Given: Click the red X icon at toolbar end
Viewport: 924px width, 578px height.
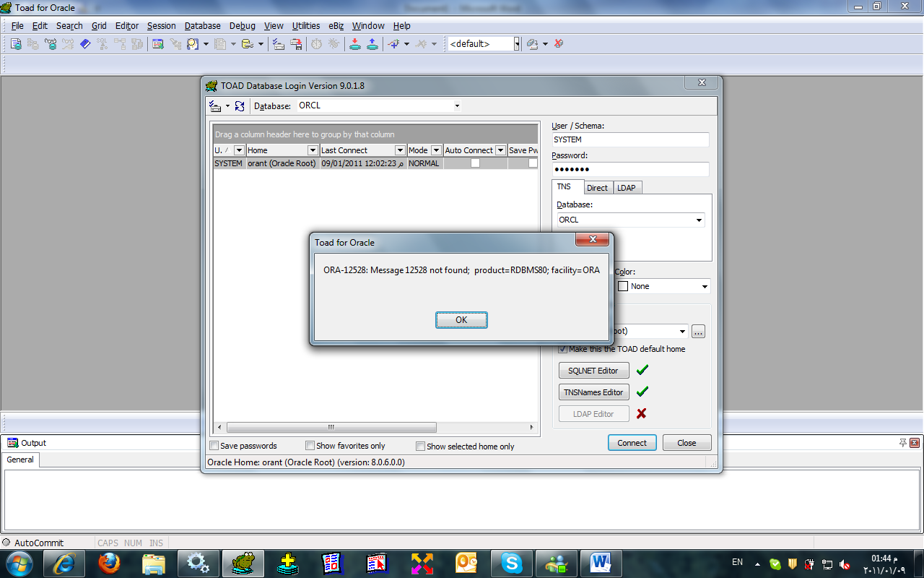Looking at the screenshot, I should click(559, 44).
